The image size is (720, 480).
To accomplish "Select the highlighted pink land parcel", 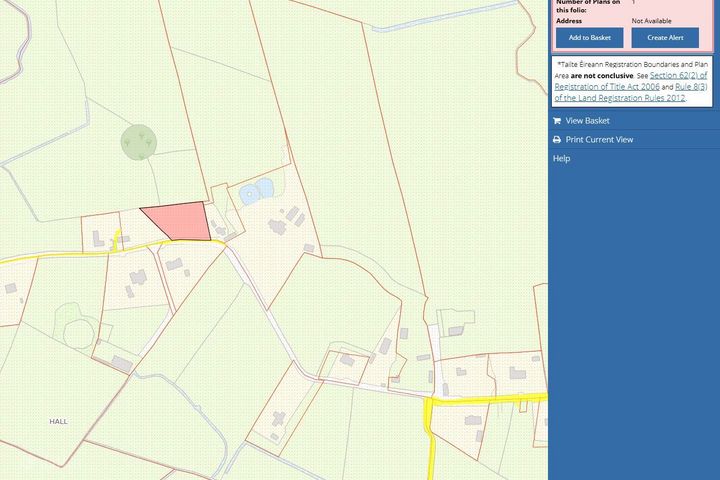I will point(180,221).
